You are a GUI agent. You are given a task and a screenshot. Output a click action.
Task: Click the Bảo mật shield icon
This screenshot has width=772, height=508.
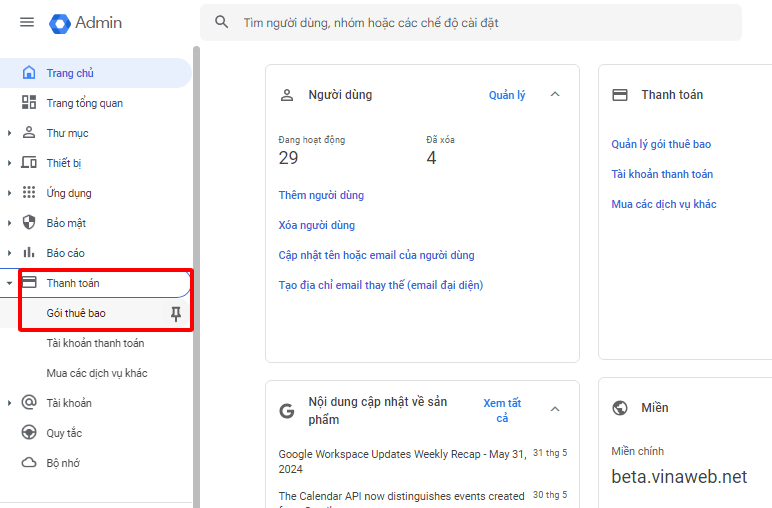tap(29, 223)
